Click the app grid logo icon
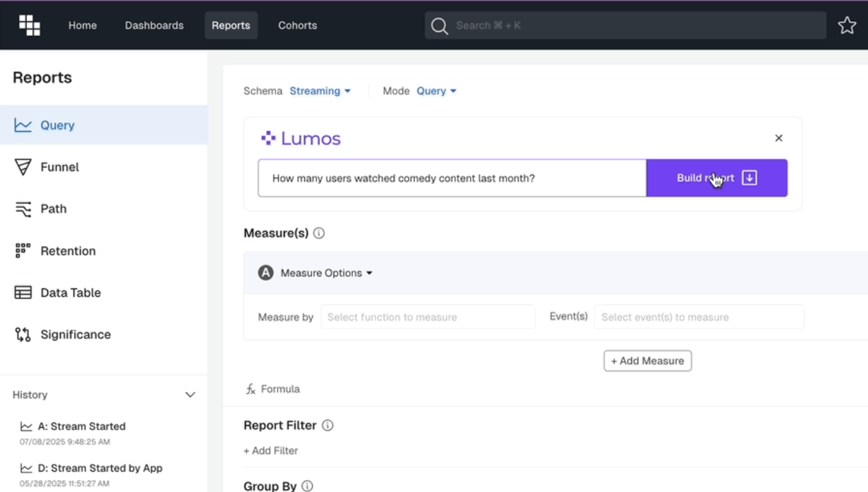Viewport: 868px width, 492px height. coord(30,25)
